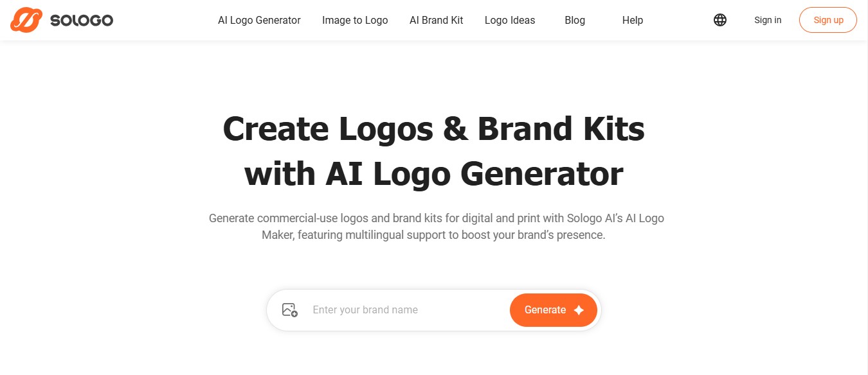Image resolution: width=868 pixels, height=375 pixels.
Task: Open the Help navigation link
Action: point(633,20)
